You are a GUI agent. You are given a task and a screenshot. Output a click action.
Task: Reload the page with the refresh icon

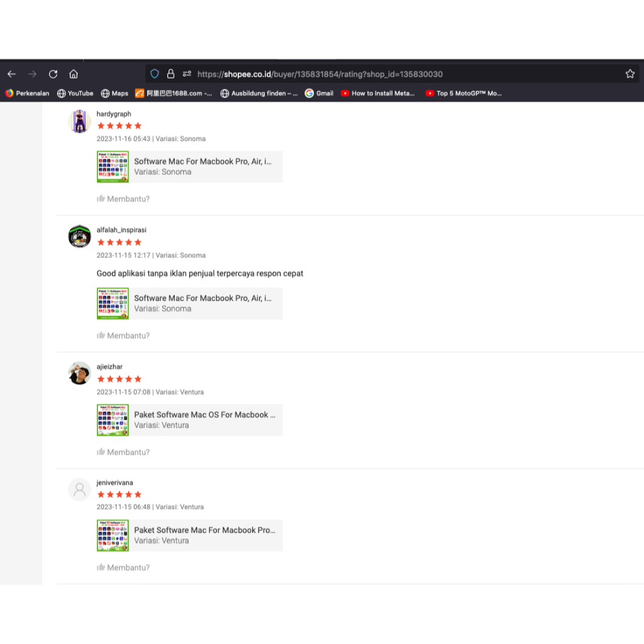[53, 74]
